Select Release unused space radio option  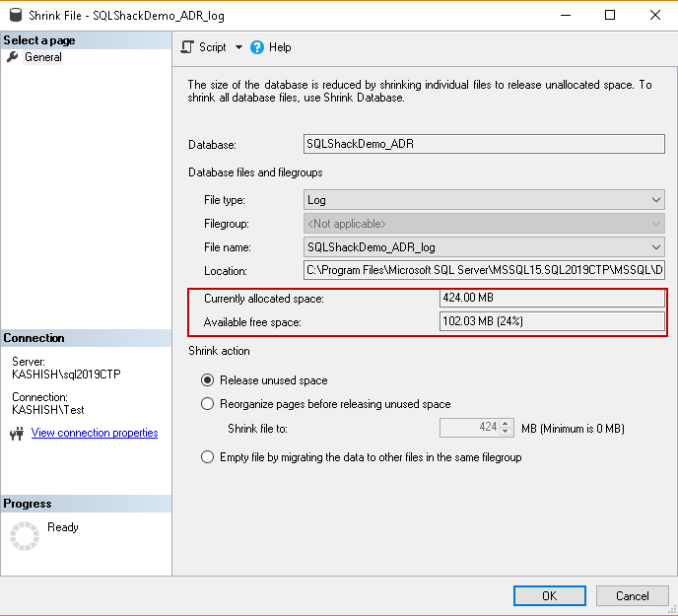[207, 380]
